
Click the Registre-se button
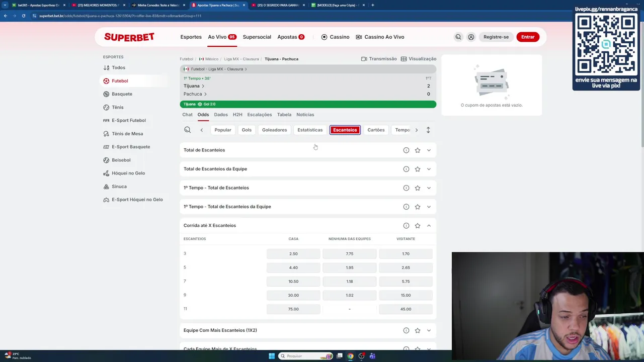coord(496,37)
